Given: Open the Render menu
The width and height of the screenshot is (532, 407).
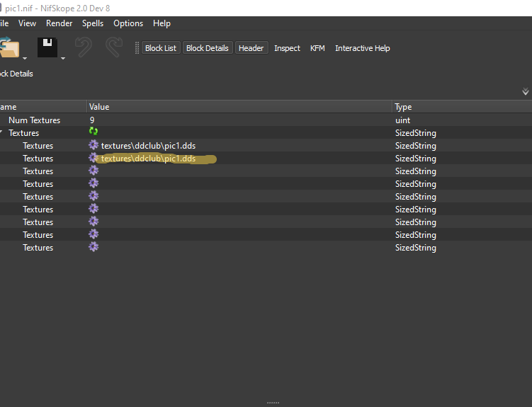Looking at the screenshot, I should 59,23.
